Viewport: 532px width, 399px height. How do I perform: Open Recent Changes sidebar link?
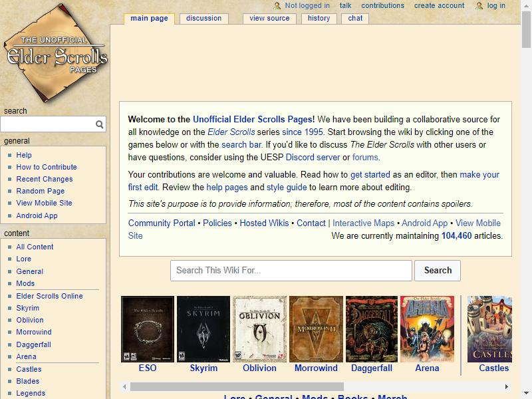pos(45,179)
